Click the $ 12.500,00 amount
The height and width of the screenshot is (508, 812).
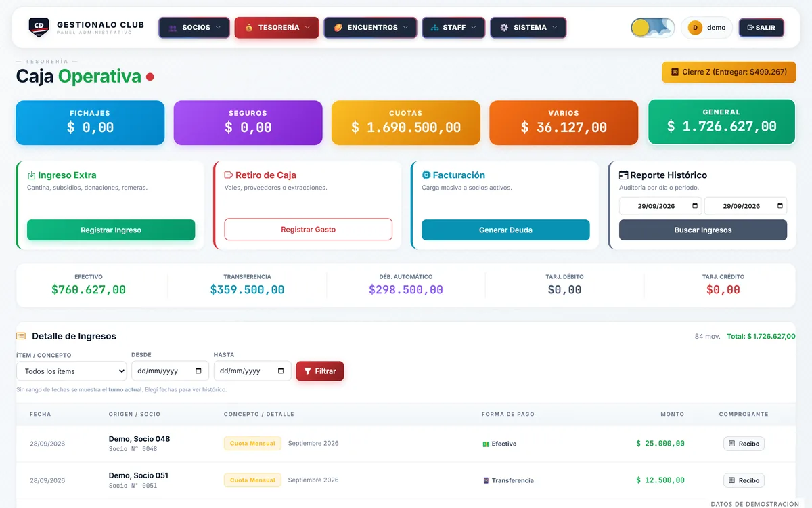point(660,480)
